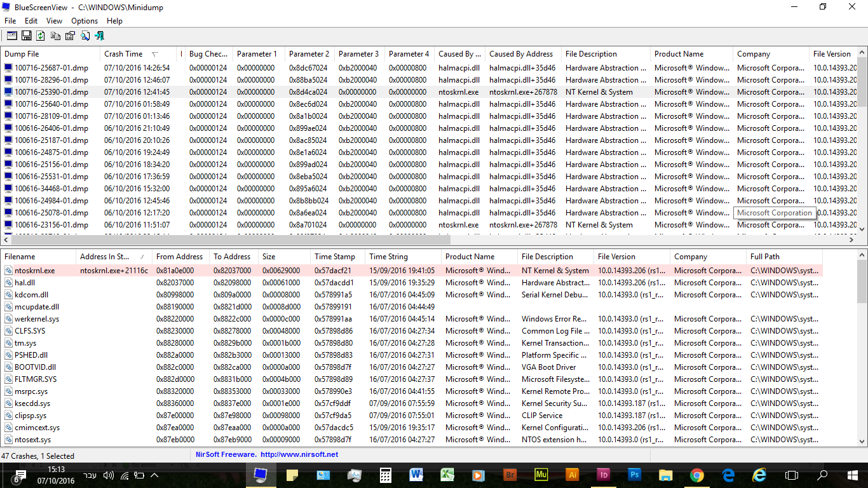Click the Copy Selected Items icon
Viewport: 868px width, 488px height.
click(56, 36)
